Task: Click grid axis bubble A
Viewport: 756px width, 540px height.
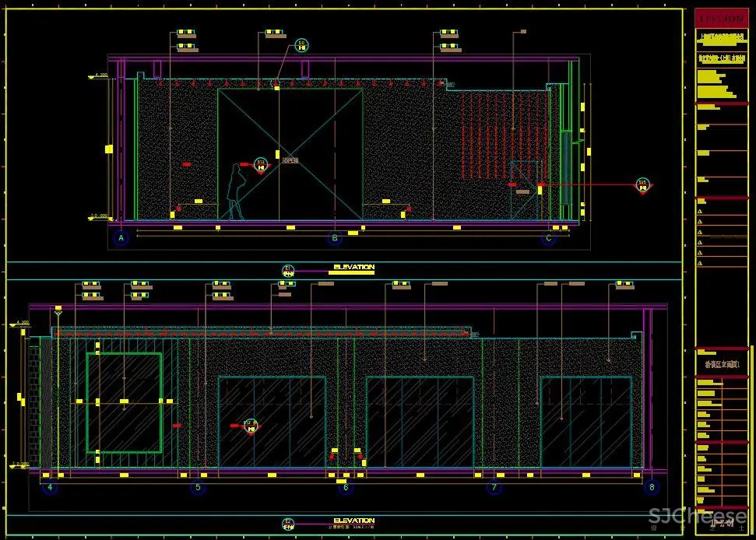Action: pyautogui.click(x=120, y=238)
